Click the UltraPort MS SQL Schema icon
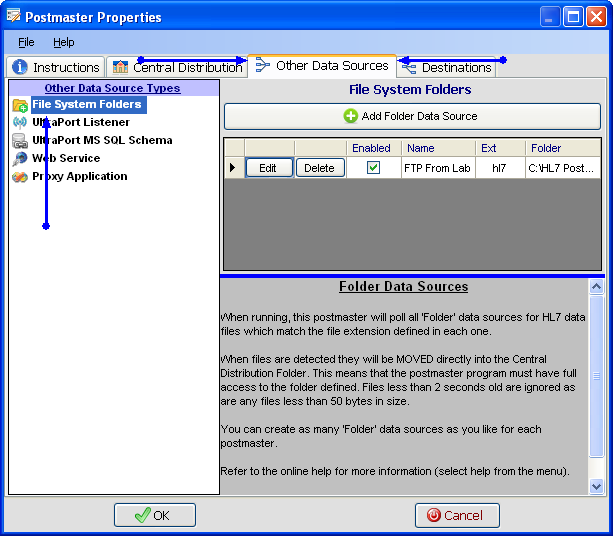613x536 pixels. (x=20, y=141)
